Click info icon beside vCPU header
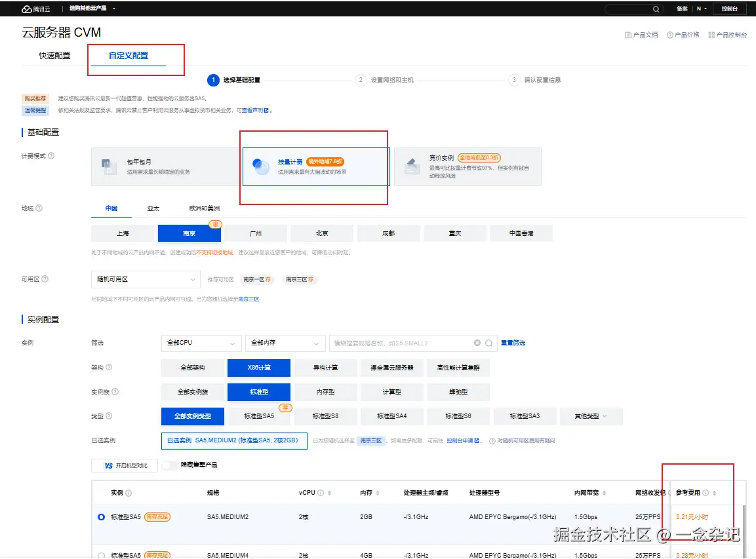This screenshot has width=756, height=559. [321, 493]
